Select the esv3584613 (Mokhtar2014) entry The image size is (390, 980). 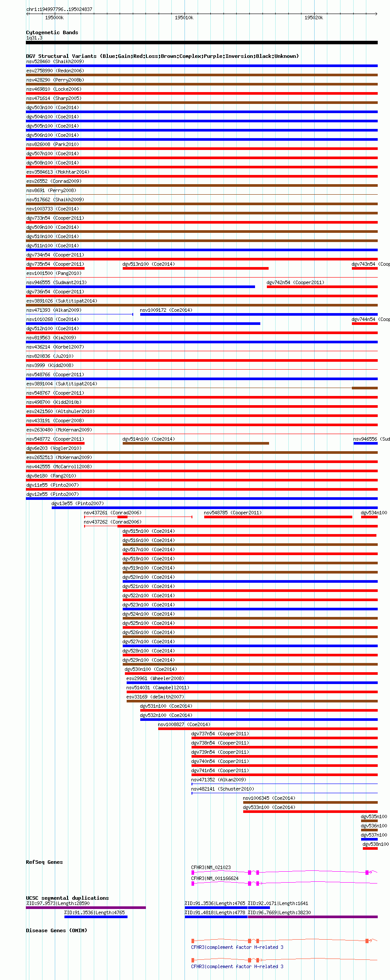coord(57,172)
